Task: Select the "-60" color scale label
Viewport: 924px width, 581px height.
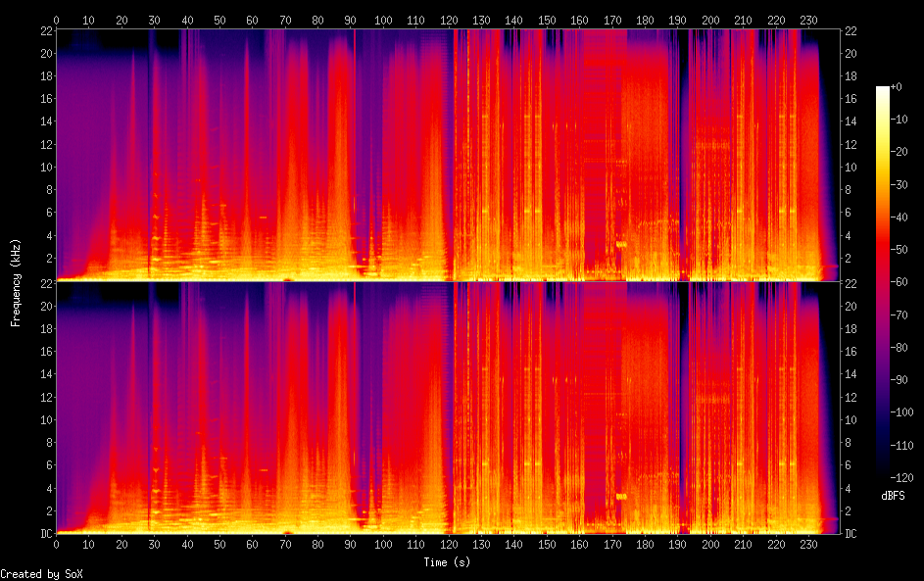Action: coord(900,282)
